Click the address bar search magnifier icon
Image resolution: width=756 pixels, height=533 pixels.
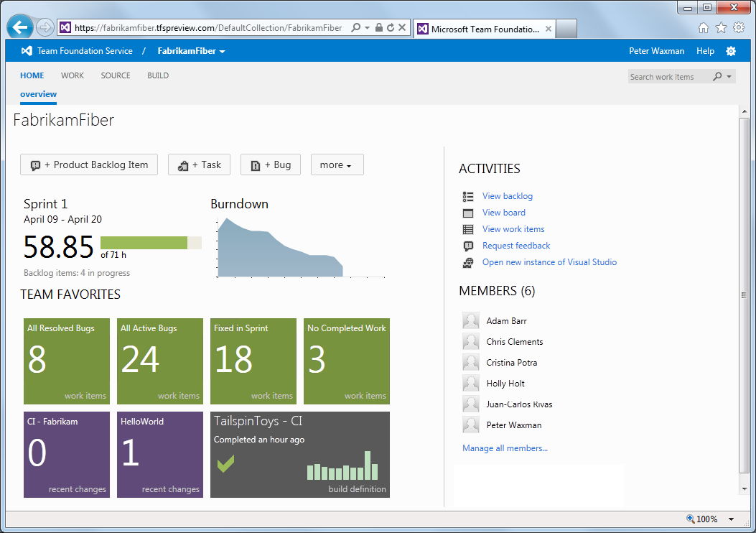pyautogui.click(x=356, y=27)
